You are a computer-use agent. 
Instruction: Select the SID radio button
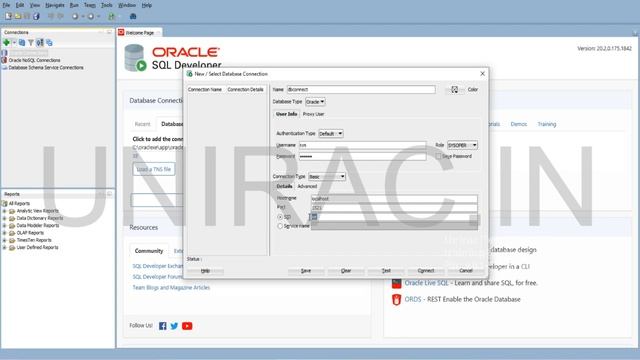pyautogui.click(x=280, y=217)
